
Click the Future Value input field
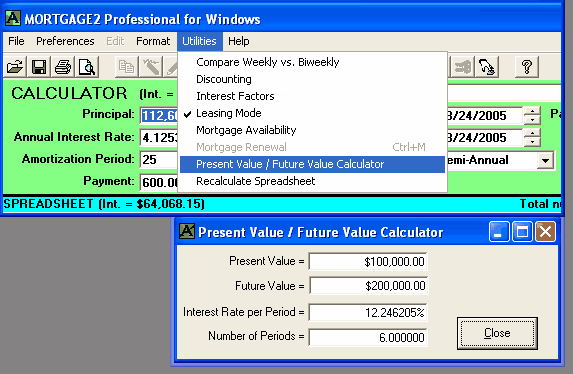pyautogui.click(x=368, y=286)
